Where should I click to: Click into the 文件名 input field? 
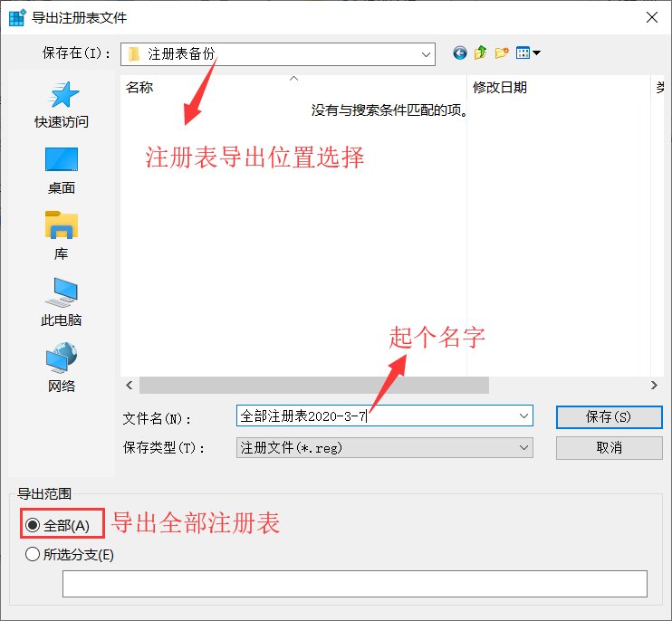[384, 416]
